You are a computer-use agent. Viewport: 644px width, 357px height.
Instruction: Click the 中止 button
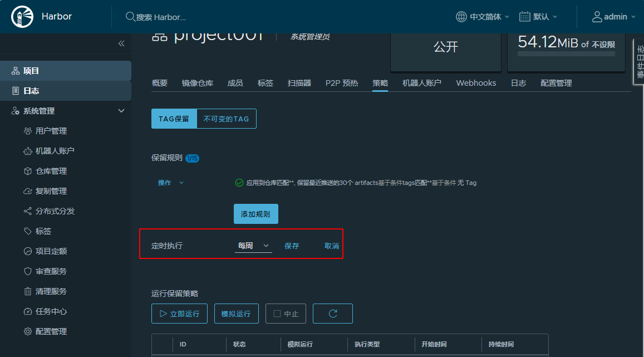coord(286,314)
